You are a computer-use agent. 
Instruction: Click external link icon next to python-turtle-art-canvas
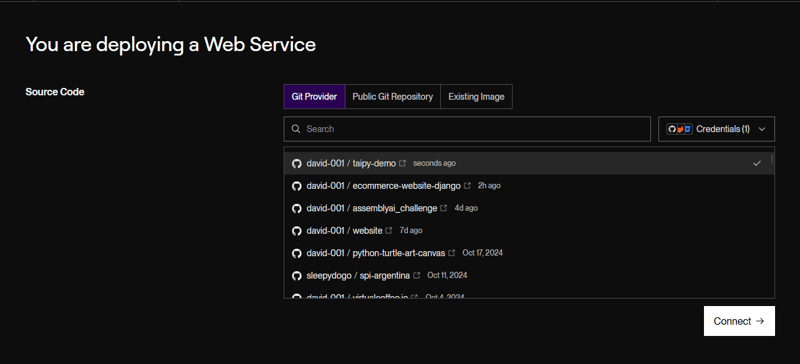click(452, 253)
